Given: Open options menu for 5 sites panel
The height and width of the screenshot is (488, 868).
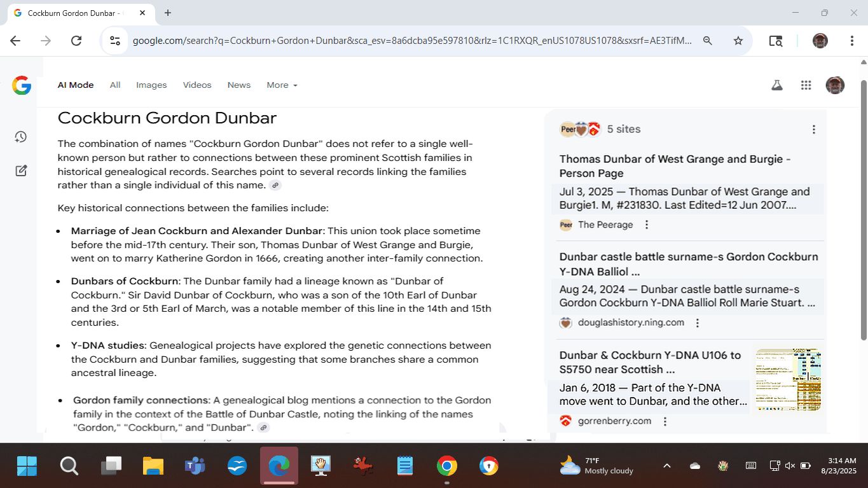Looking at the screenshot, I should [813, 130].
